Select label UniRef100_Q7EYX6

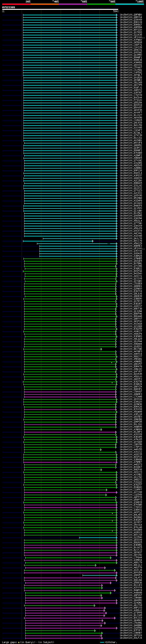[131, 251]
